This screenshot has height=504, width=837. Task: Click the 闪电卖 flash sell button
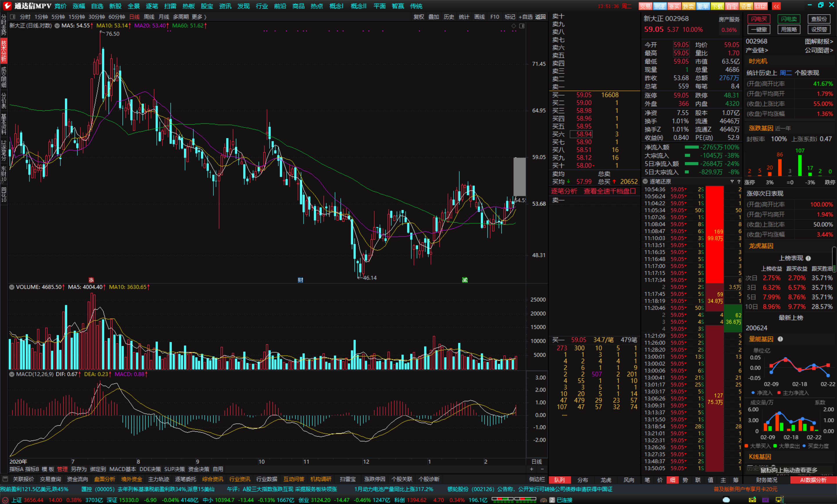[789, 19]
